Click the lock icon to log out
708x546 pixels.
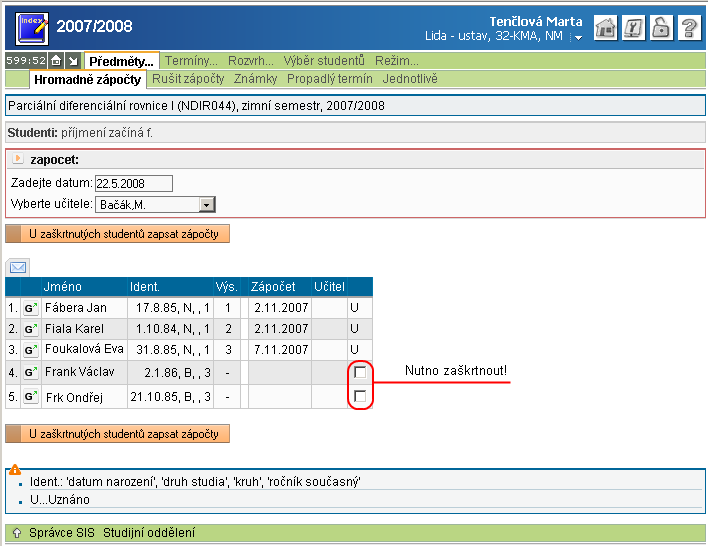(660, 28)
